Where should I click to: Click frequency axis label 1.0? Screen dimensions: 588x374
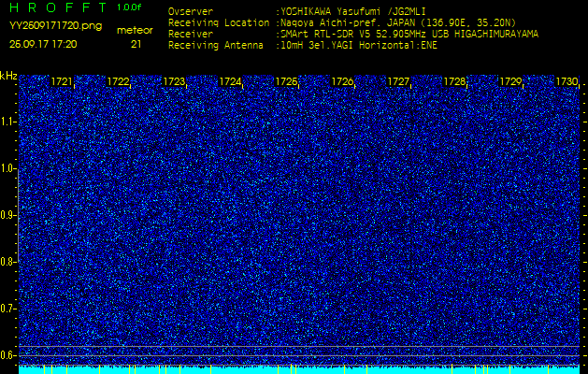tap(7, 169)
